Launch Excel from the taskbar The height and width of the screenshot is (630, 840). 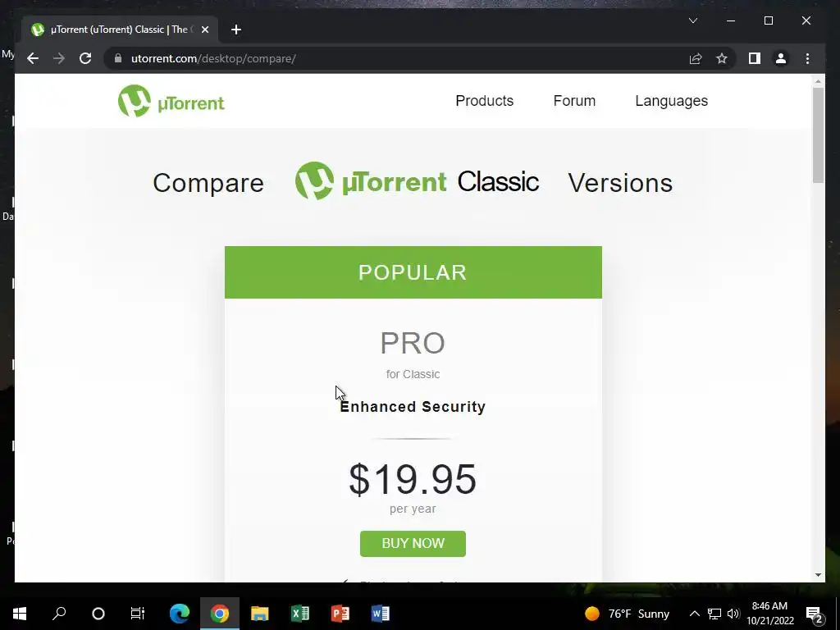click(x=300, y=614)
